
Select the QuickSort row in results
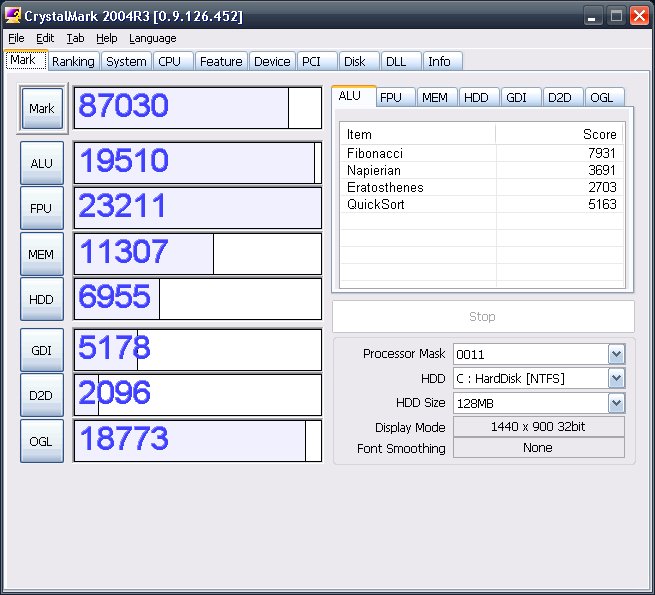point(482,204)
